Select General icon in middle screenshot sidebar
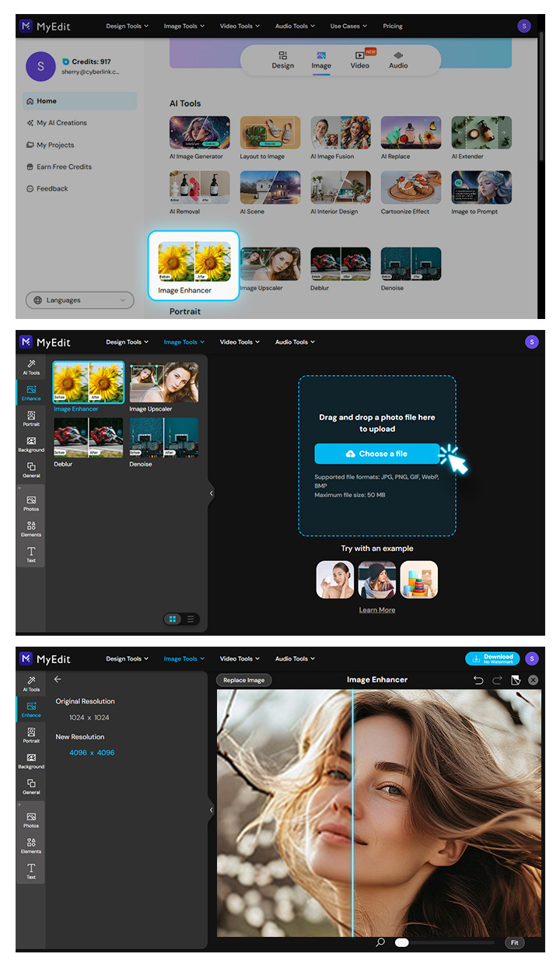The width and height of the screenshot is (560, 968). coord(31,470)
